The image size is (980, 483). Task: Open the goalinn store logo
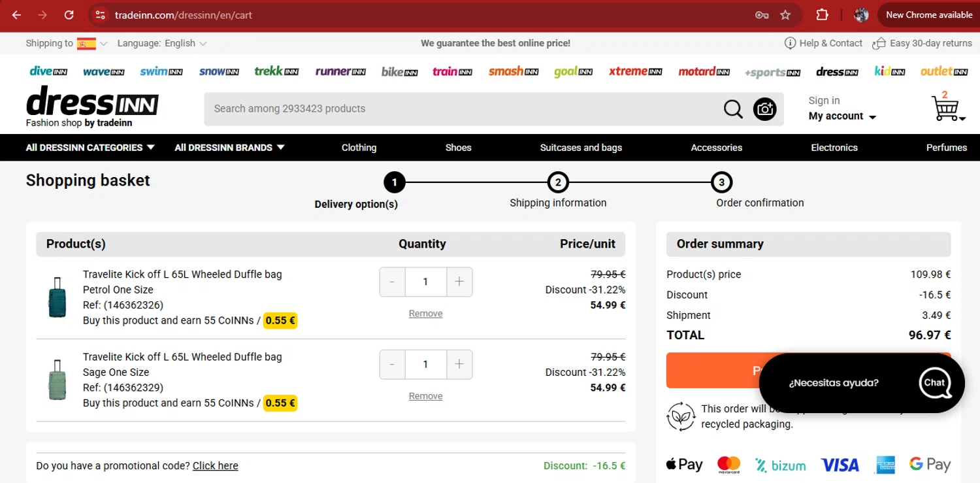573,72
